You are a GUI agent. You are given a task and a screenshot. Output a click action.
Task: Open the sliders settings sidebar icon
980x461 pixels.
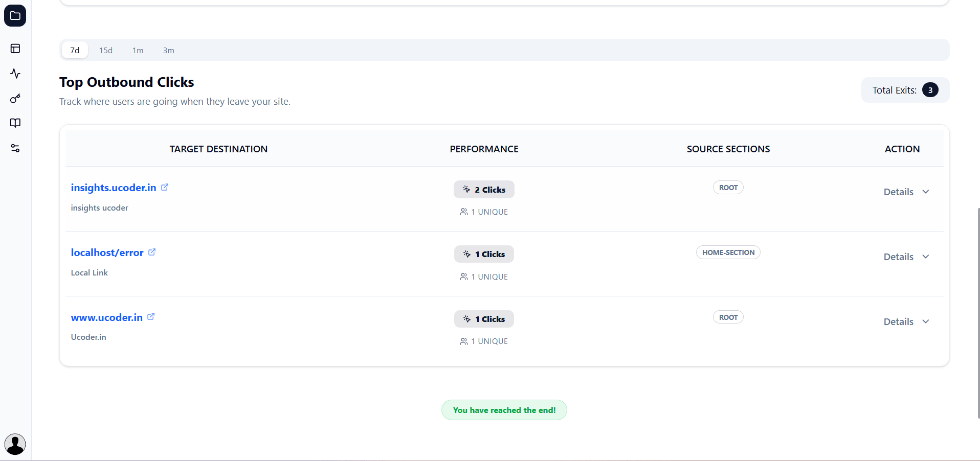coord(15,148)
